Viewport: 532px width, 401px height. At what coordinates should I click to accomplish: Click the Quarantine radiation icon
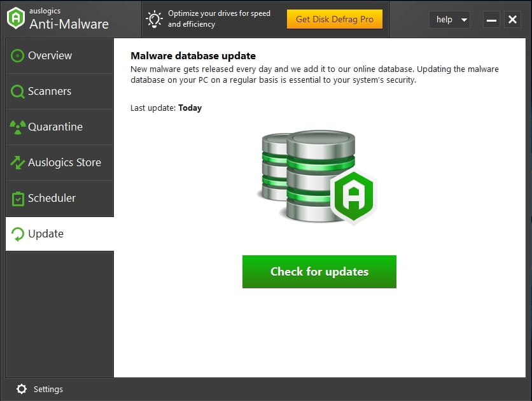pos(18,127)
